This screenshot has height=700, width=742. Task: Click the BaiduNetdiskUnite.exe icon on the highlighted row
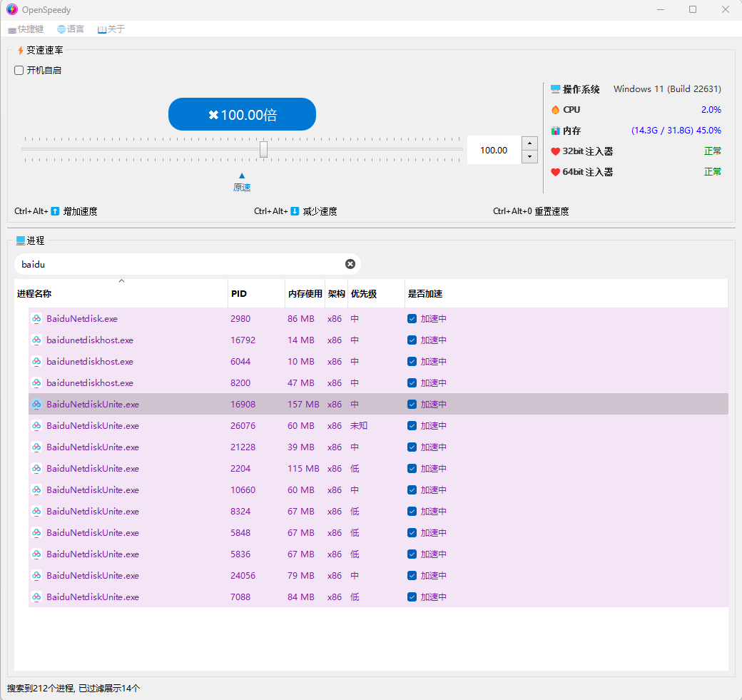click(x=36, y=404)
